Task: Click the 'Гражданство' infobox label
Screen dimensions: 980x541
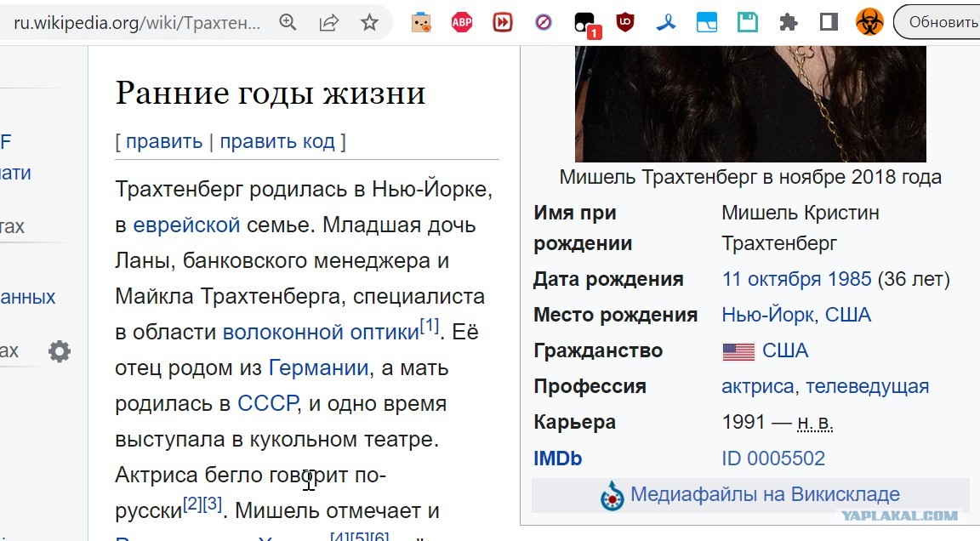Action: pos(597,351)
